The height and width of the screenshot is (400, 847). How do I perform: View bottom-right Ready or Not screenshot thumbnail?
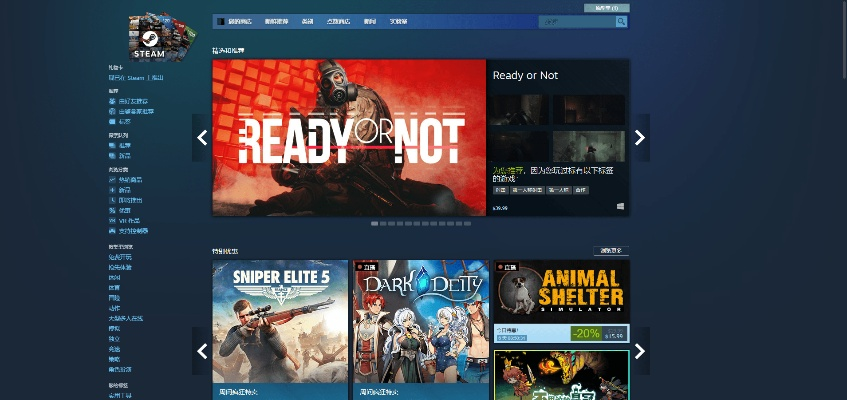pyautogui.click(x=589, y=146)
